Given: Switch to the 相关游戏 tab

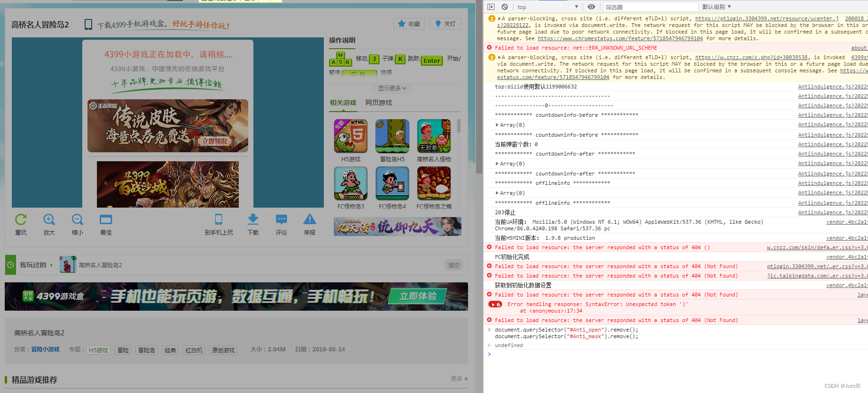Looking at the screenshot, I should 343,103.
